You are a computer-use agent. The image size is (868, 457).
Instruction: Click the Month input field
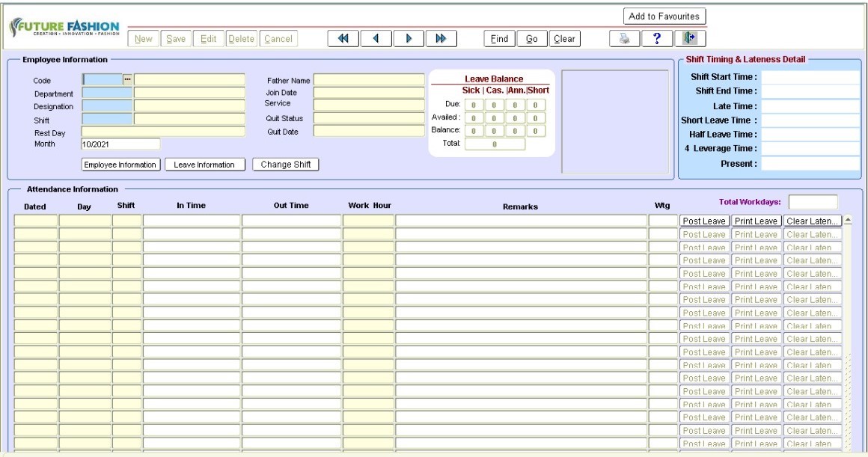tap(120, 144)
